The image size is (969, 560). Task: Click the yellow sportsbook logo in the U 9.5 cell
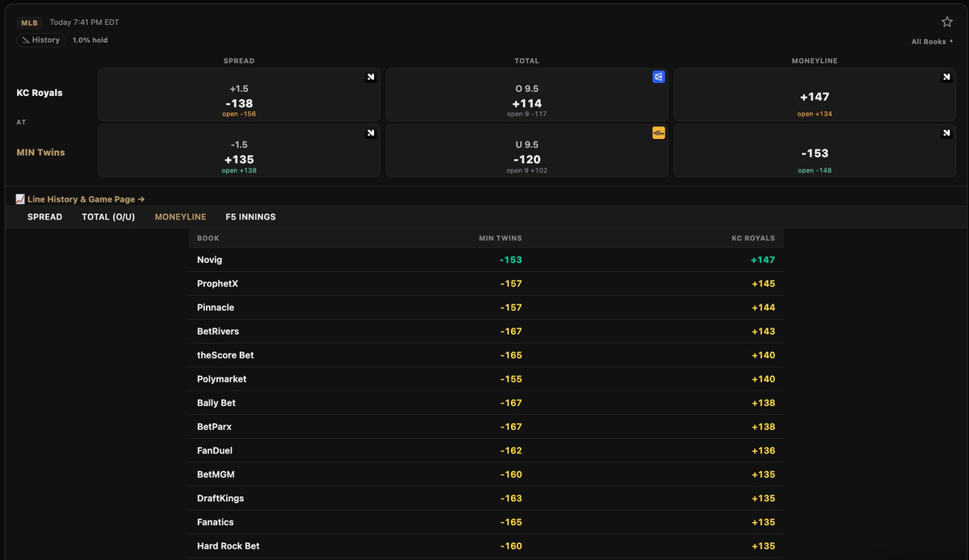click(659, 133)
